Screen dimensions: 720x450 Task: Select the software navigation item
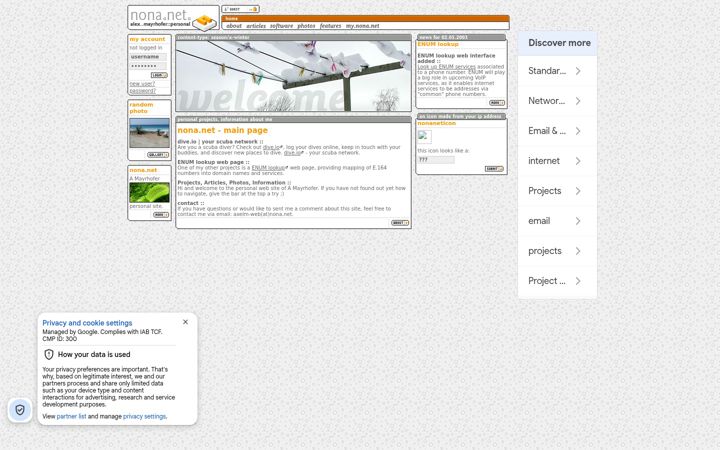point(281,26)
